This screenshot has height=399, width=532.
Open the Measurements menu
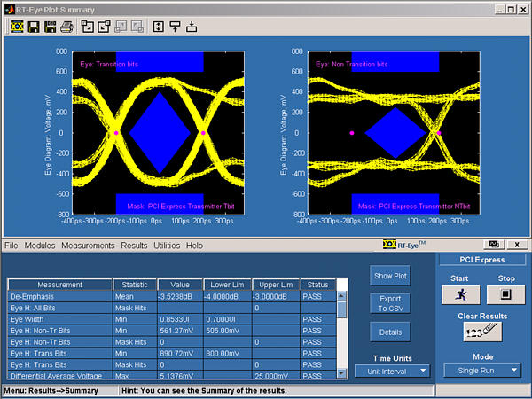pos(88,246)
